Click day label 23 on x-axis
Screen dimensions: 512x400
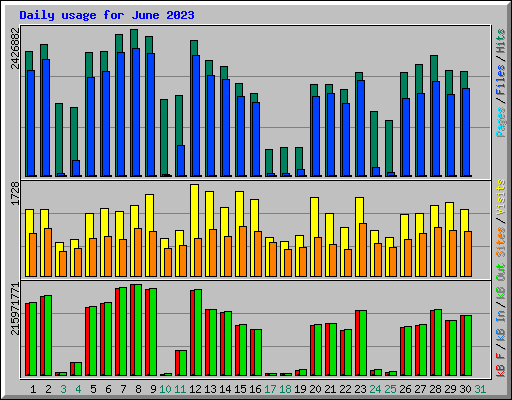(x=360, y=389)
